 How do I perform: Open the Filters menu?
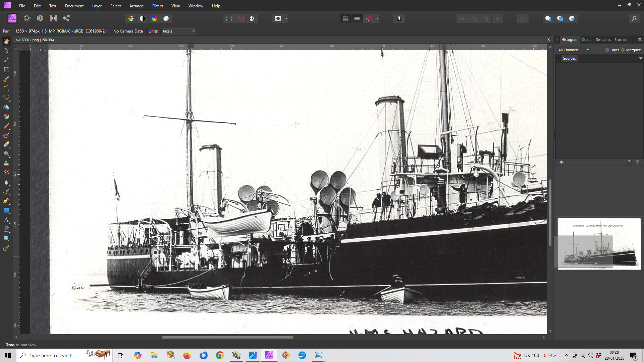[157, 6]
